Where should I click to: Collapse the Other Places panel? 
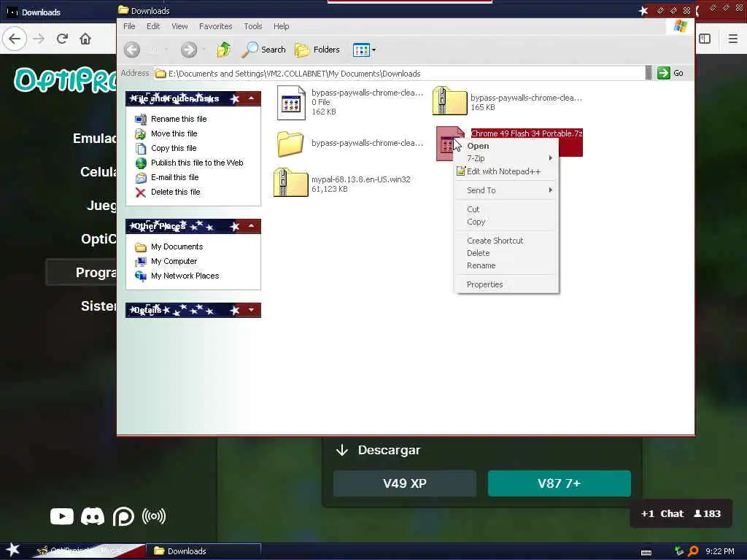[251, 226]
